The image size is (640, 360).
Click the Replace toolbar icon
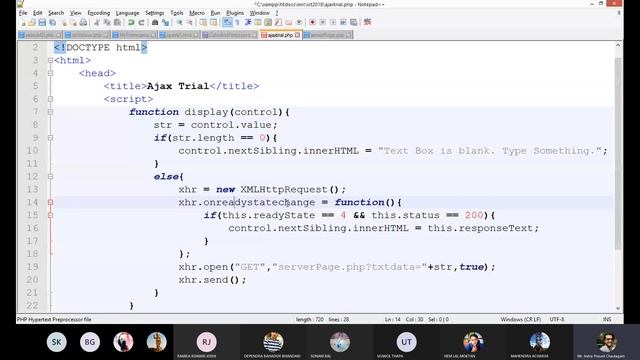pyautogui.click(x=165, y=22)
